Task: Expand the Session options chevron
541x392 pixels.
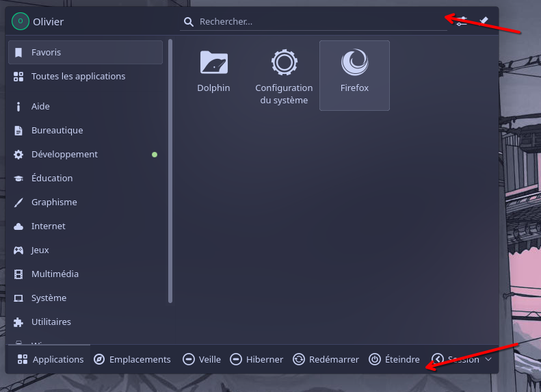Action: 488,359
